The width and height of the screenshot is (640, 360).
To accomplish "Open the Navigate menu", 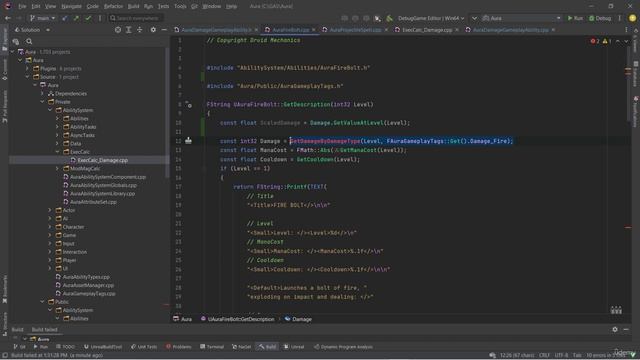I will click(71, 7).
